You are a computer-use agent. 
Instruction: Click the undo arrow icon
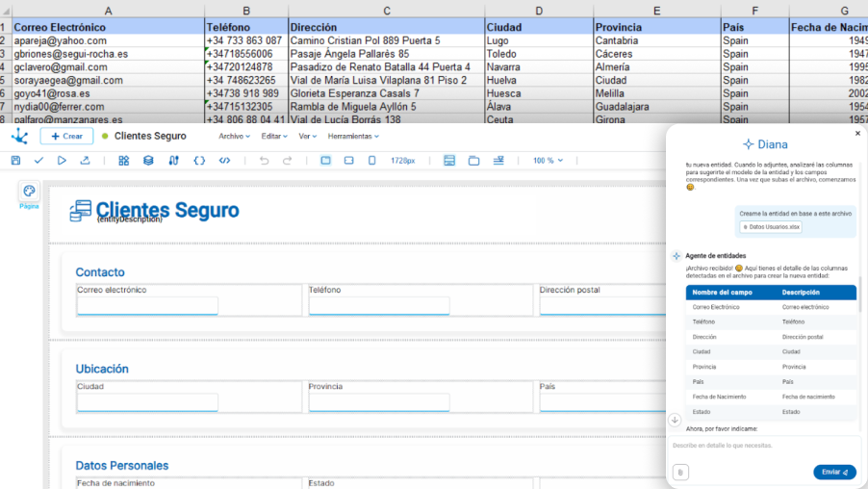tap(264, 161)
